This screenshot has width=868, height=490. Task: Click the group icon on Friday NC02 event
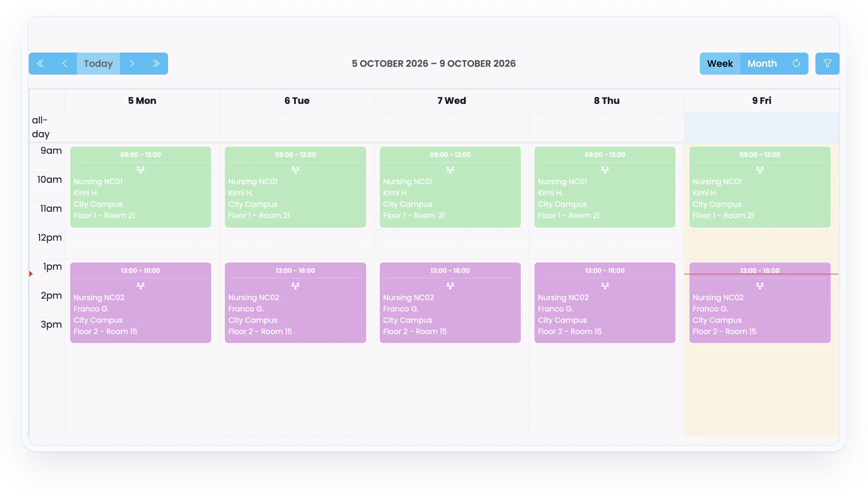pos(760,286)
